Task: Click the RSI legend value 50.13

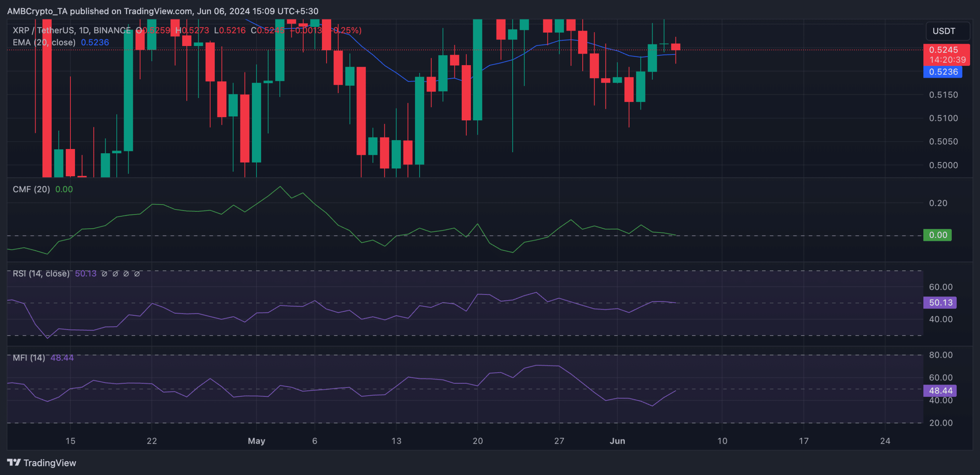Action: [x=86, y=274]
